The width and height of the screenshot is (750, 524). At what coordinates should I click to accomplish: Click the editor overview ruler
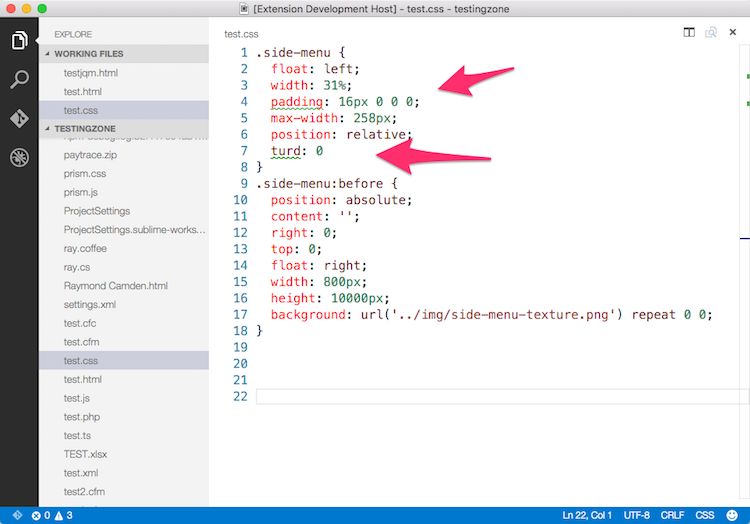tap(744, 273)
